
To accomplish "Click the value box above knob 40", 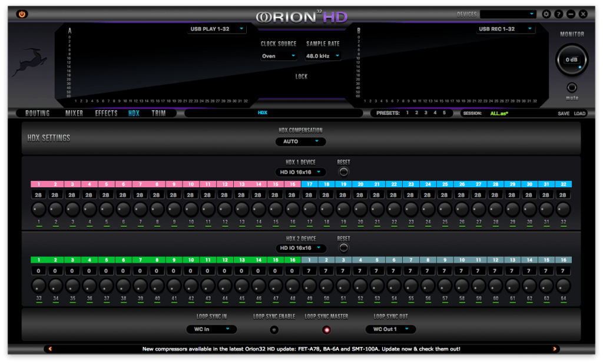I will click(157, 271).
